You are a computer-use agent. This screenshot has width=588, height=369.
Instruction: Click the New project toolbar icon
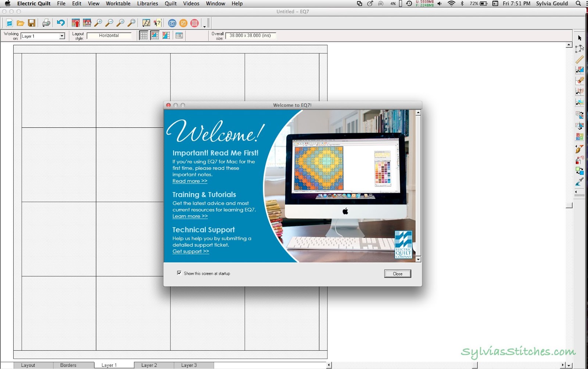(x=9, y=23)
